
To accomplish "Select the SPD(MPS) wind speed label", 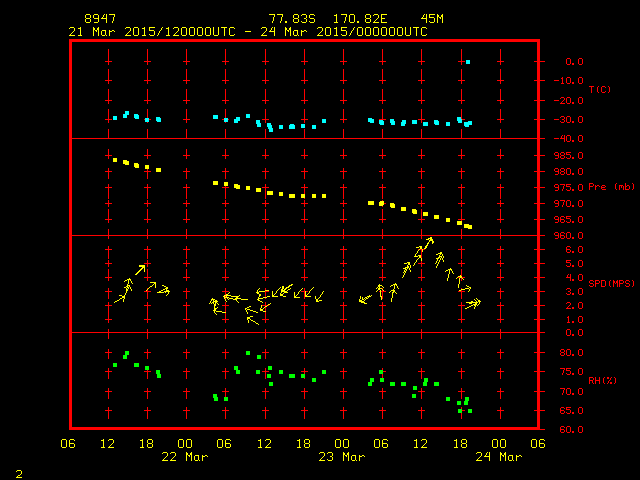I will click(x=610, y=284).
